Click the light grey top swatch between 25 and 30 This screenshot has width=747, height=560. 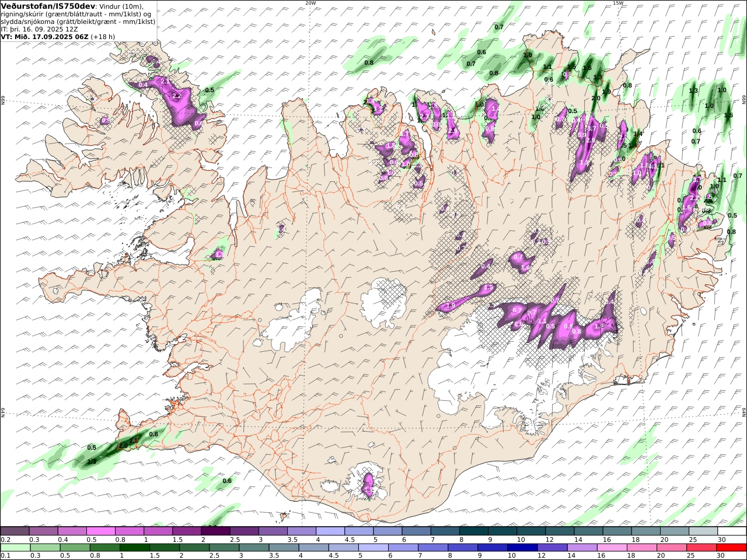coord(703,531)
